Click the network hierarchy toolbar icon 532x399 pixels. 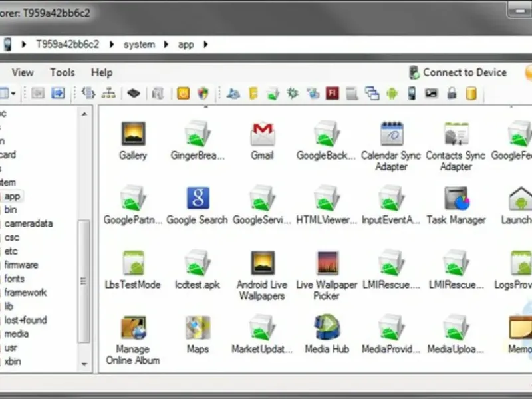point(108,93)
